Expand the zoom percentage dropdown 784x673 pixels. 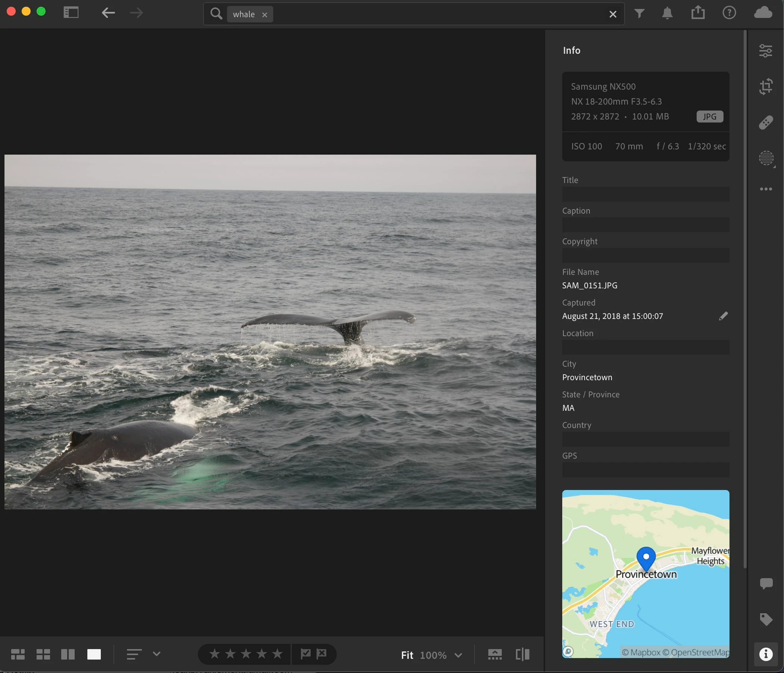pos(458,655)
